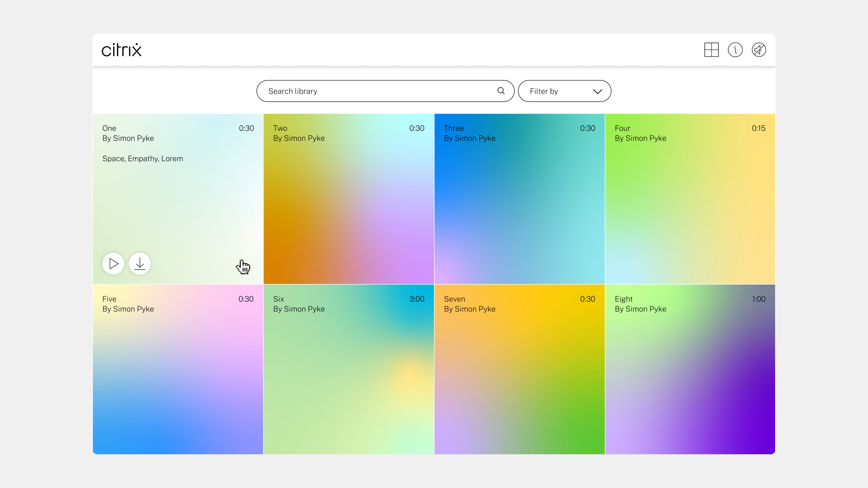Viewport: 868px width, 488px height.
Task: Click By Simon Pyke under Six
Action: tap(298, 309)
